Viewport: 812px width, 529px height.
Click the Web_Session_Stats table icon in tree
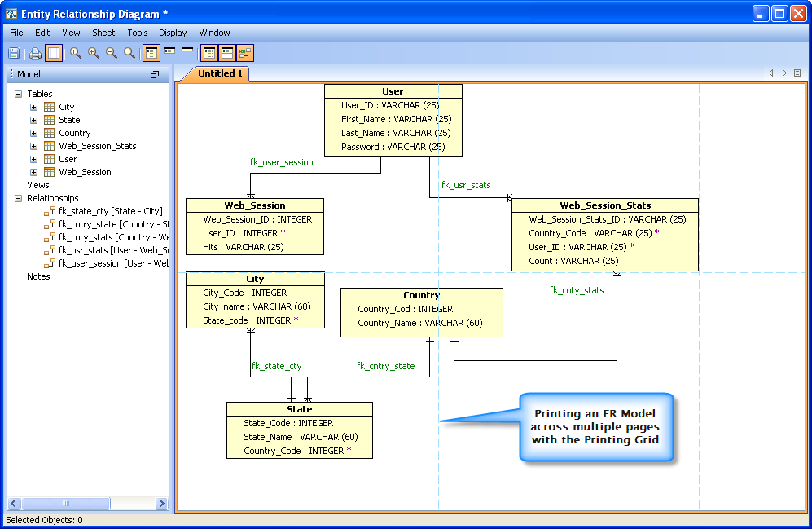tap(49, 146)
